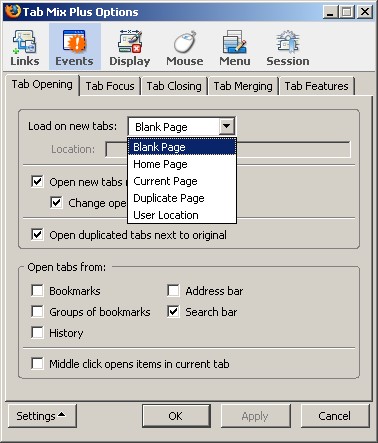Choose Blank Page in the dropdown list
The height and width of the screenshot is (443, 378).
[x=182, y=147]
